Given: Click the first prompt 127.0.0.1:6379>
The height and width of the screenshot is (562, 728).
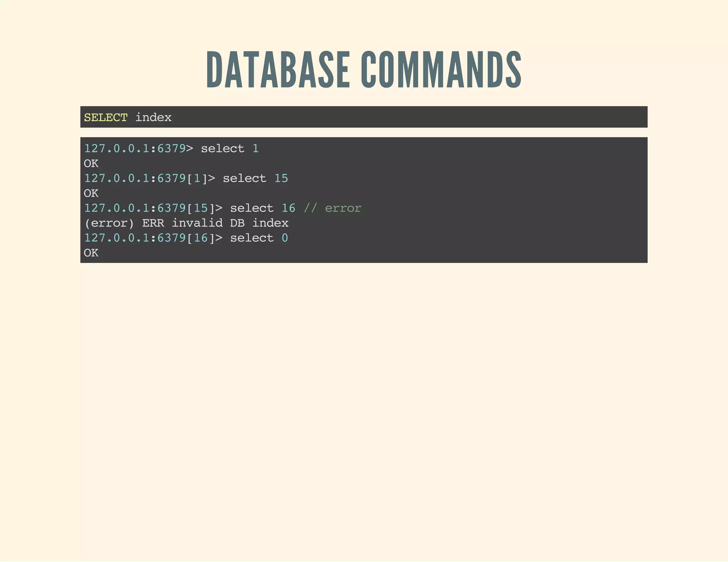Looking at the screenshot, I should [138, 148].
